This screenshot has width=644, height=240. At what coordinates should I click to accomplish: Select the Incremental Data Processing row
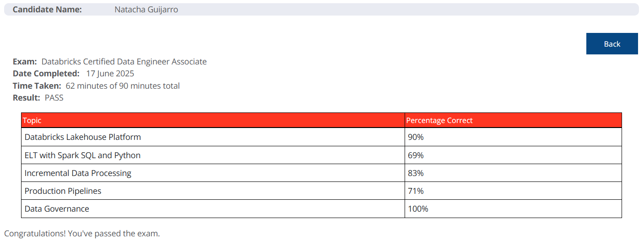321,173
